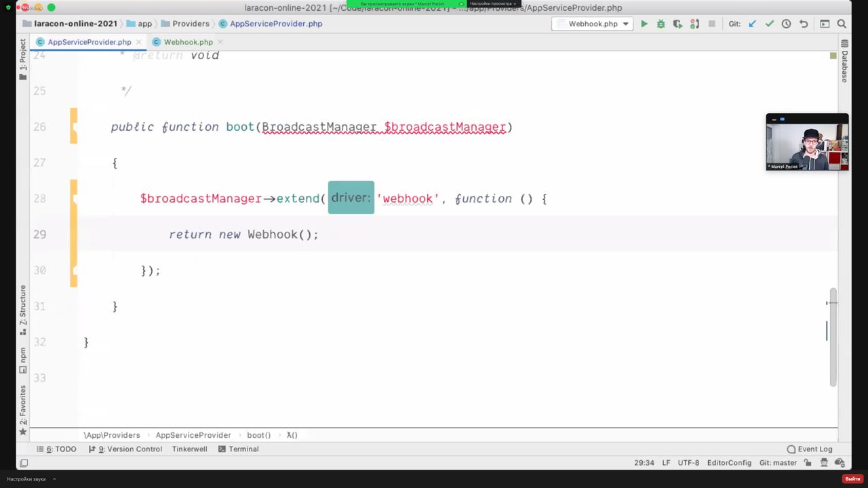Image resolution: width=868 pixels, height=488 pixels.
Task: Open the npm tool window
Action: [22, 360]
